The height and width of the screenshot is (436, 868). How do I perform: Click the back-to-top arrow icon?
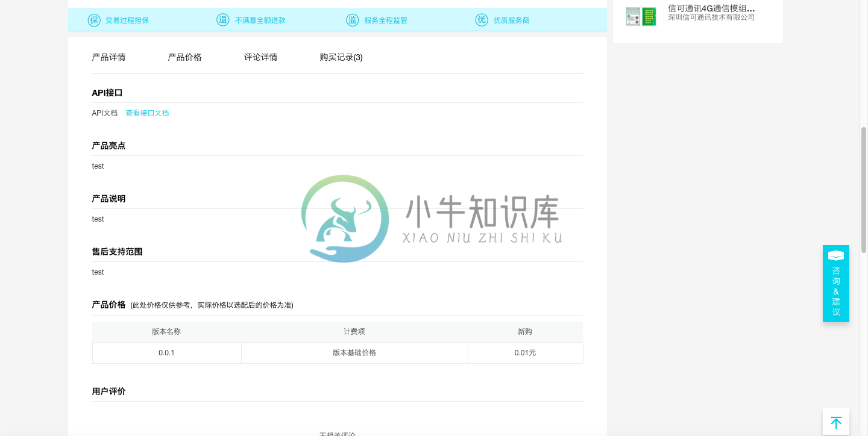836,422
